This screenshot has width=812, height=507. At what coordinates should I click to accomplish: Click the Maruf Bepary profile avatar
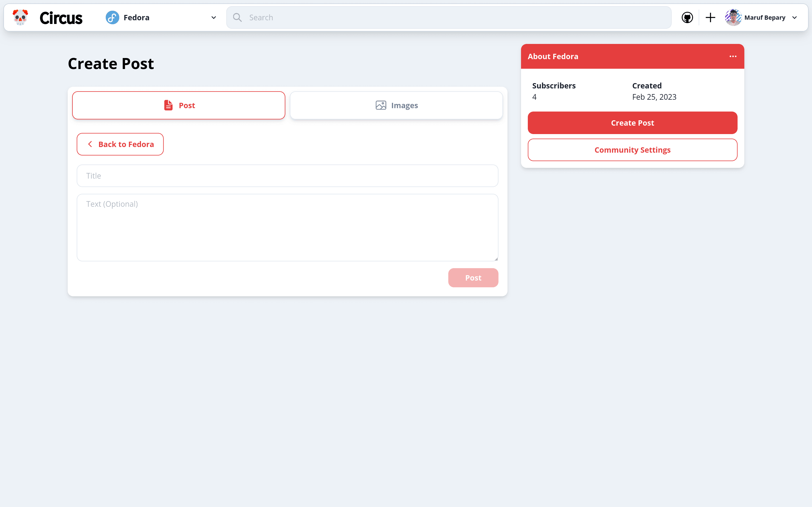coord(734,17)
